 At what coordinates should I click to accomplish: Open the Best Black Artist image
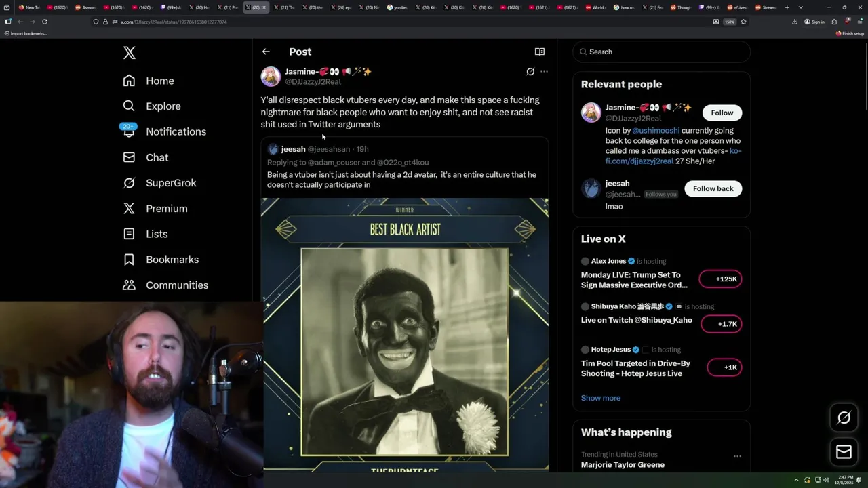pyautogui.click(x=405, y=334)
